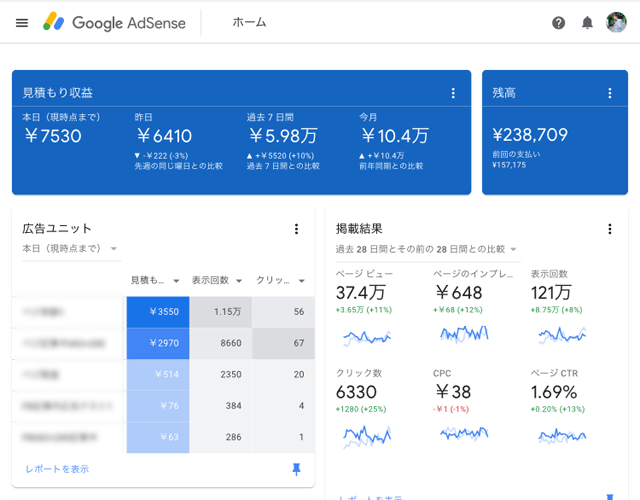Open 見積もり収益 card options menu
Viewport: 640px width, 500px height.
453,93
